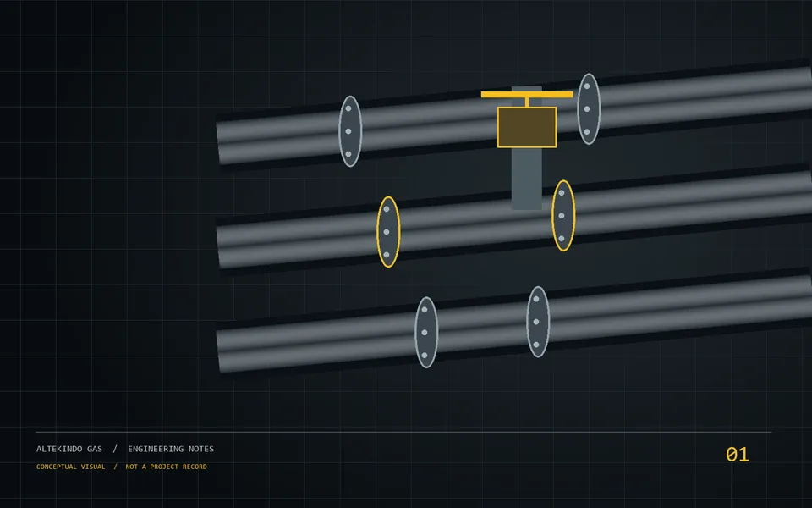Click the gray flange left of the valve
The height and width of the screenshot is (508, 812).
pyautogui.click(x=350, y=131)
